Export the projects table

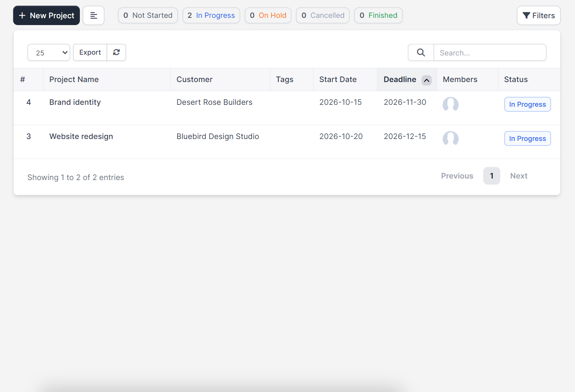click(90, 52)
